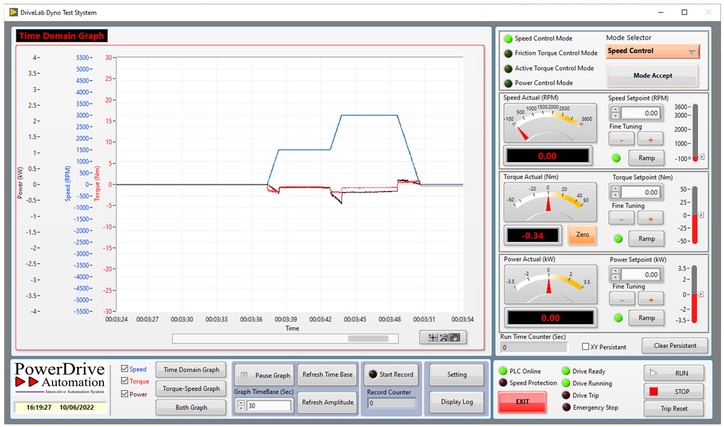Click the Start Record LED button

391,374
